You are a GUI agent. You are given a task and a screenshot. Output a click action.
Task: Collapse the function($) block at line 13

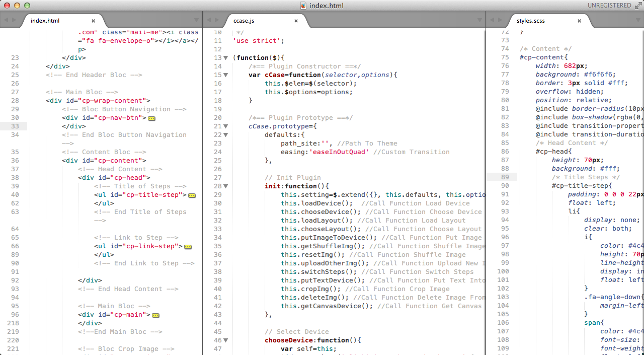[x=226, y=58]
